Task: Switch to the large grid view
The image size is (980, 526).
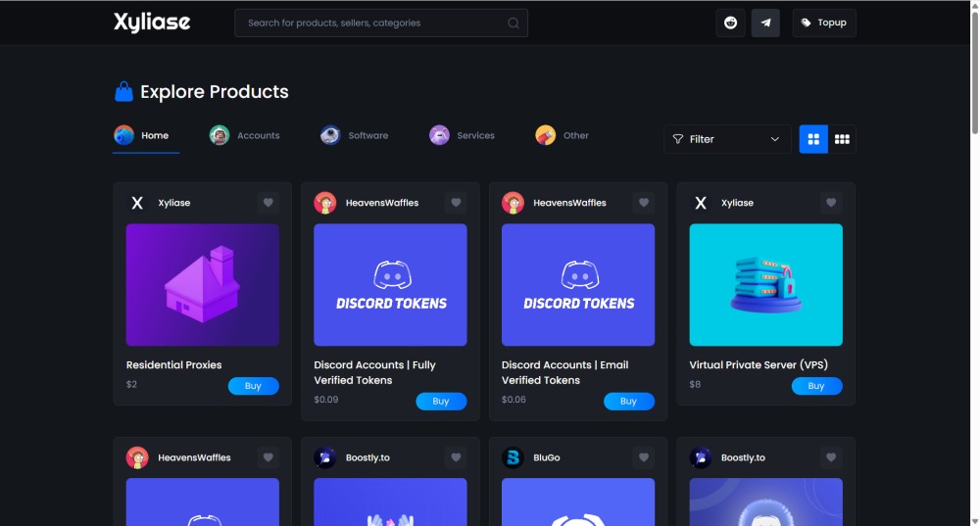Action: click(x=813, y=139)
